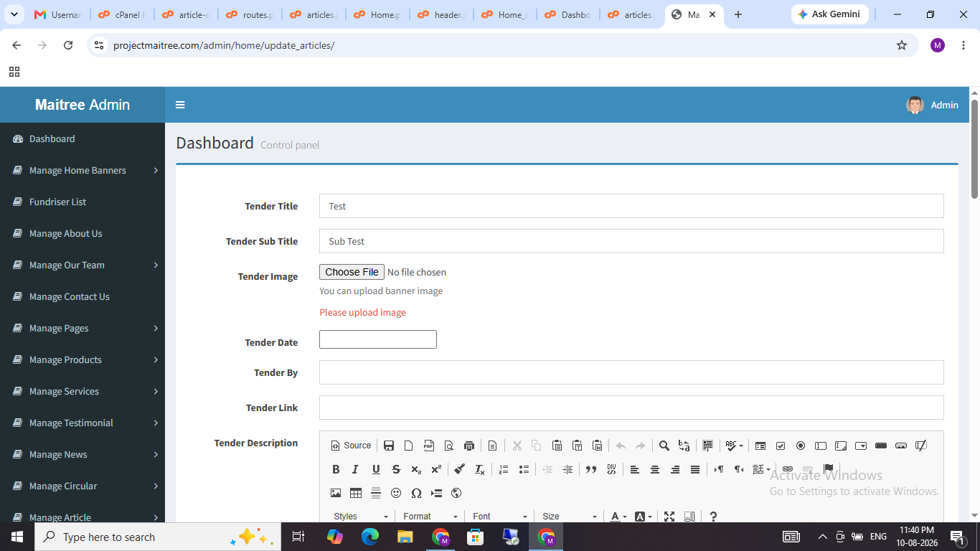Open Manage About Us in the sidebar

tap(83, 233)
